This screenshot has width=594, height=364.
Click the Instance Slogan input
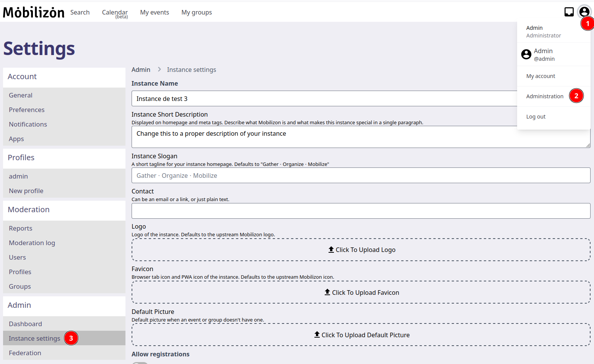(361, 175)
